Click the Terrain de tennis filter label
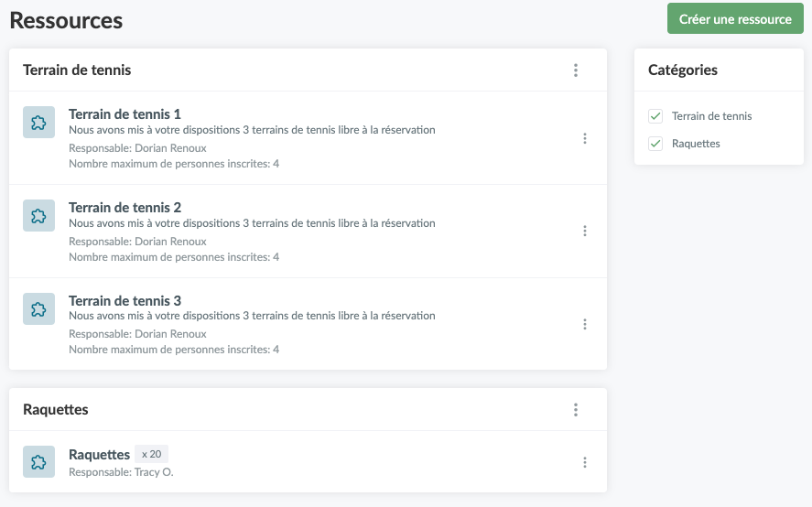Viewport: 812px width, 507px height. [711, 116]
